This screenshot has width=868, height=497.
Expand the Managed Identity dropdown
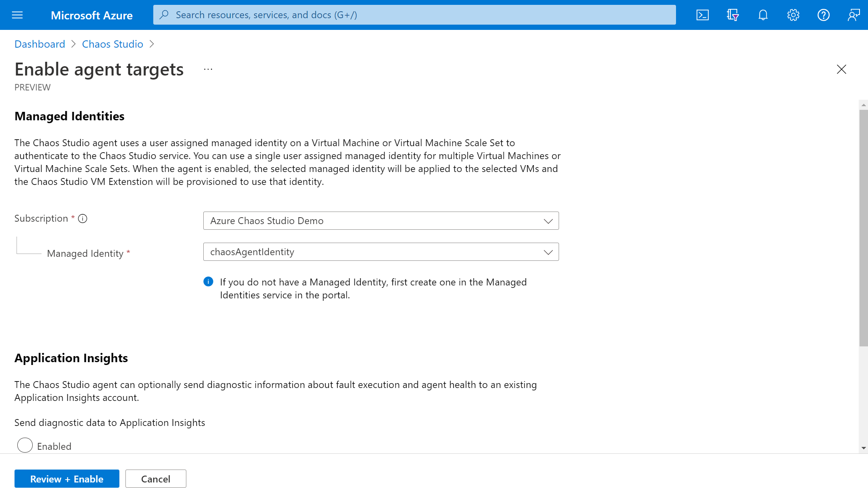coord(380,251)
